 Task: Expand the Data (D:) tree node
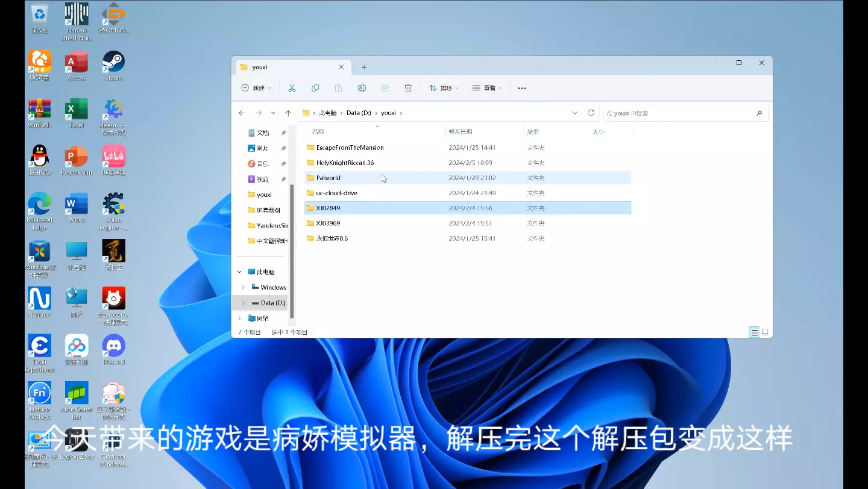(x=244, y=303)
